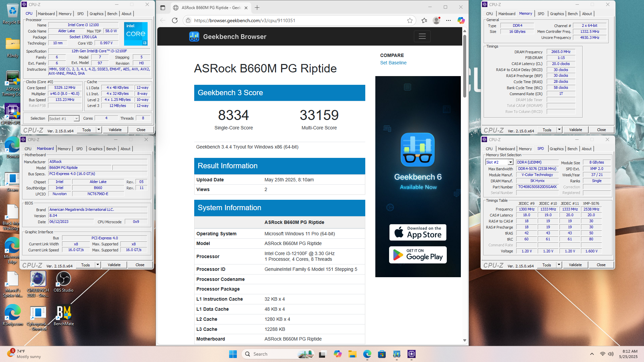Screen dimensions: 644x362
Task: Click the browser refresh icon
Action: point(175,20)
